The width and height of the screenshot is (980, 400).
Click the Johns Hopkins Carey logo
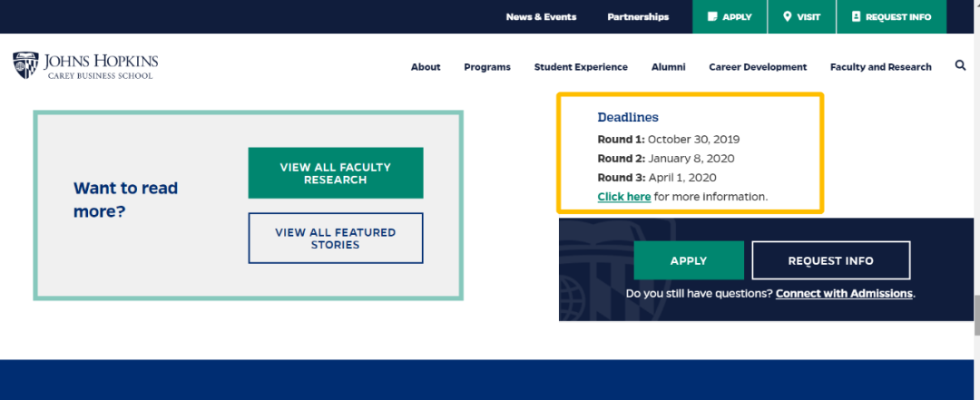pos(85,65)
